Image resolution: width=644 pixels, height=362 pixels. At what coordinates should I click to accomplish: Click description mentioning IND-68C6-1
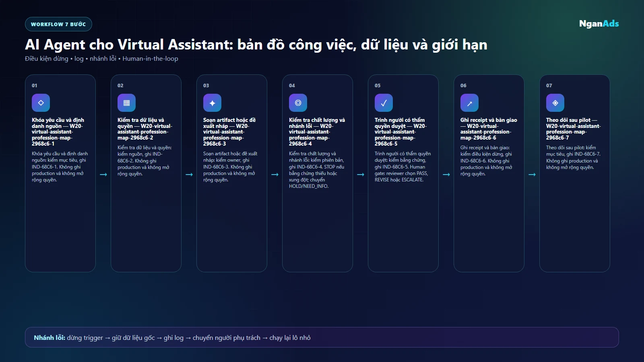click(x=60, y=167)
